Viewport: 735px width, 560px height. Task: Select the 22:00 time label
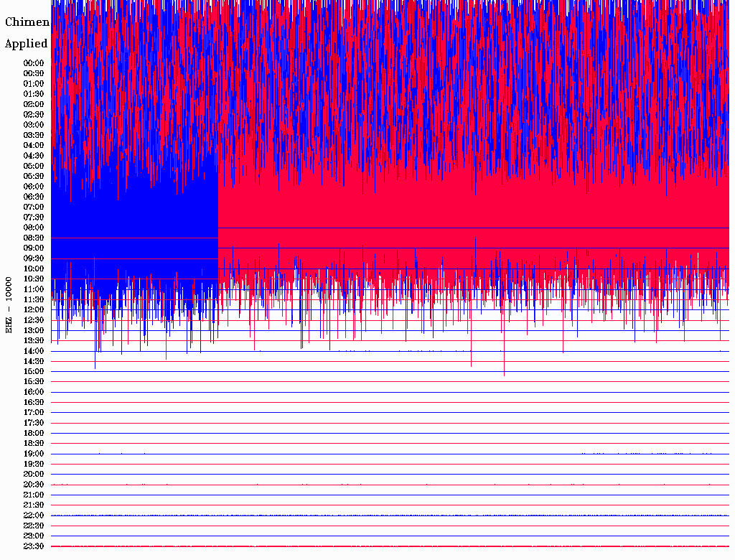(34, 515)
